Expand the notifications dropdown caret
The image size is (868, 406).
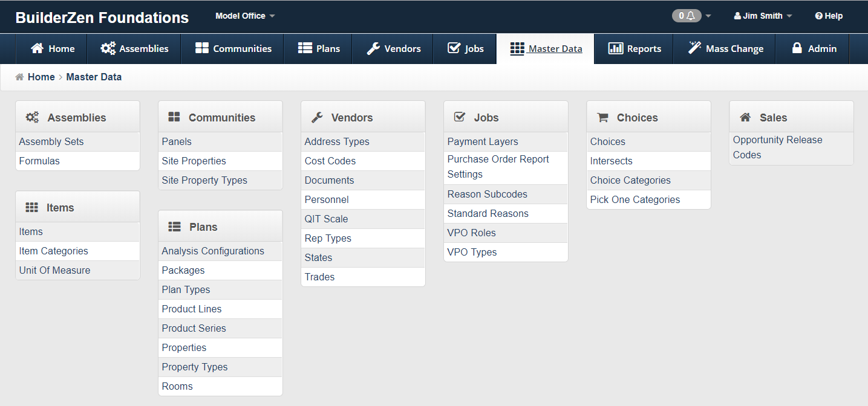(x=708, y=16)
